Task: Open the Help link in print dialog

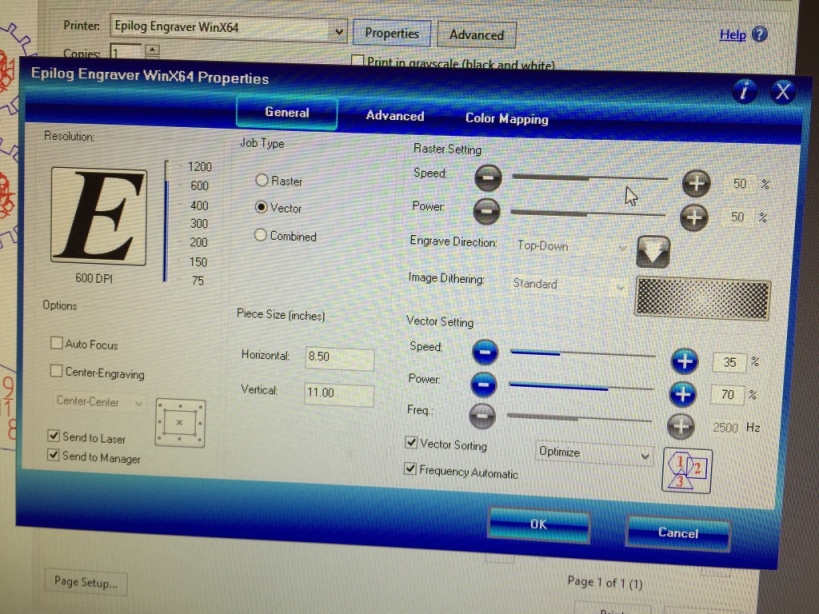Action: tap(732, 35)
